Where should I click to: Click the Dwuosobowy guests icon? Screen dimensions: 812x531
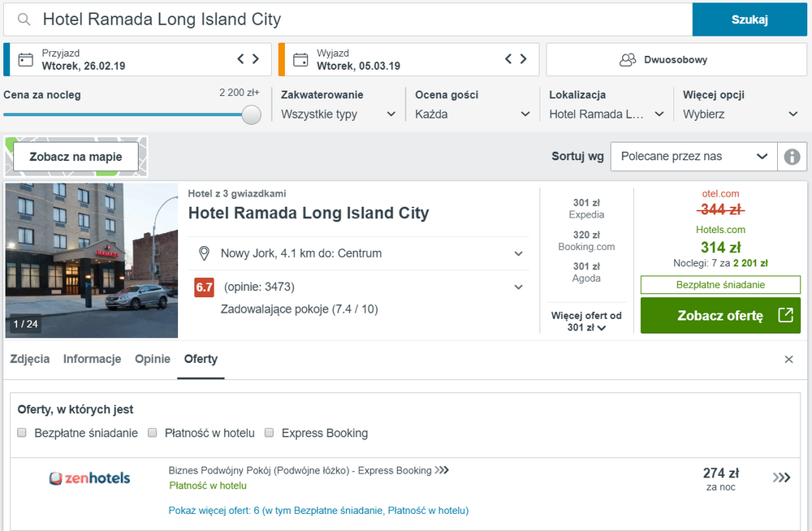(628, 59)
